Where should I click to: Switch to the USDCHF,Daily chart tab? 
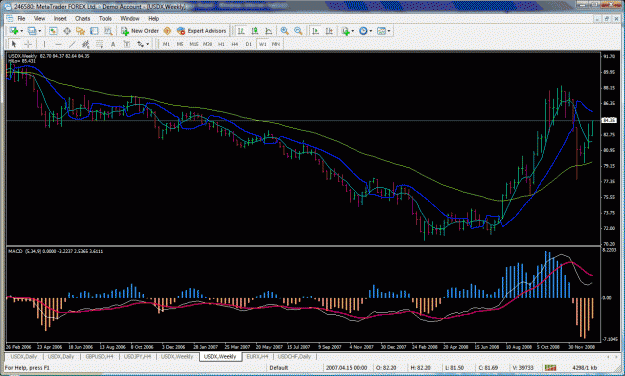point(294,356)
